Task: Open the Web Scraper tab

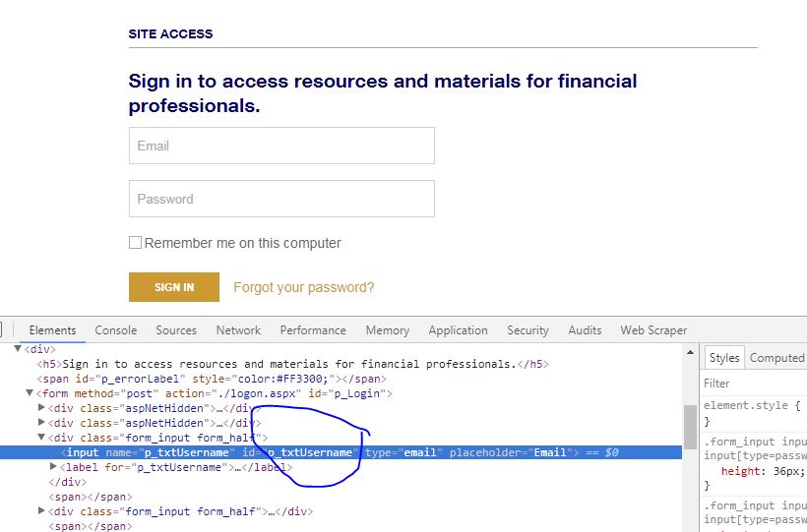Action: pyautogui.click(x=653, y=330)
